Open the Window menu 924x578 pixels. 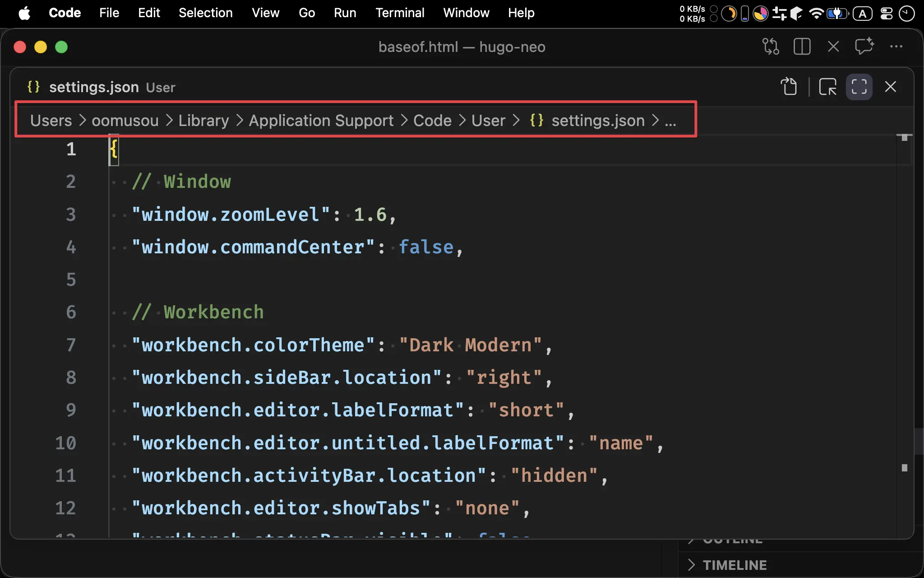[x=466, y=13]
